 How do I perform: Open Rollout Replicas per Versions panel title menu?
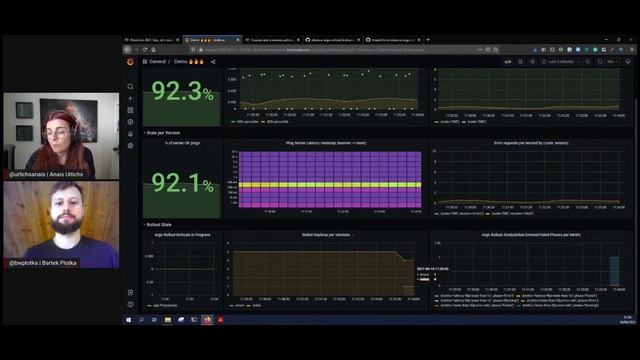point(326,235)
